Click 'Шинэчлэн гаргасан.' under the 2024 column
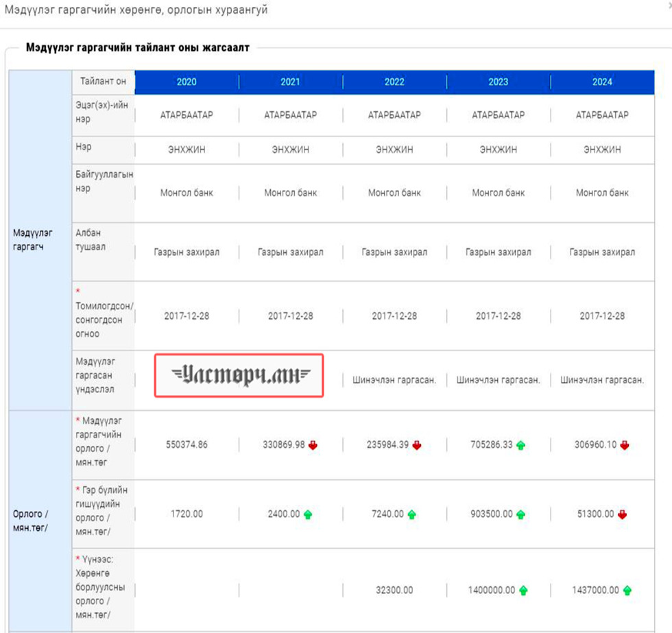This screenshot has height=633, width=672. [x=602, y=380]
